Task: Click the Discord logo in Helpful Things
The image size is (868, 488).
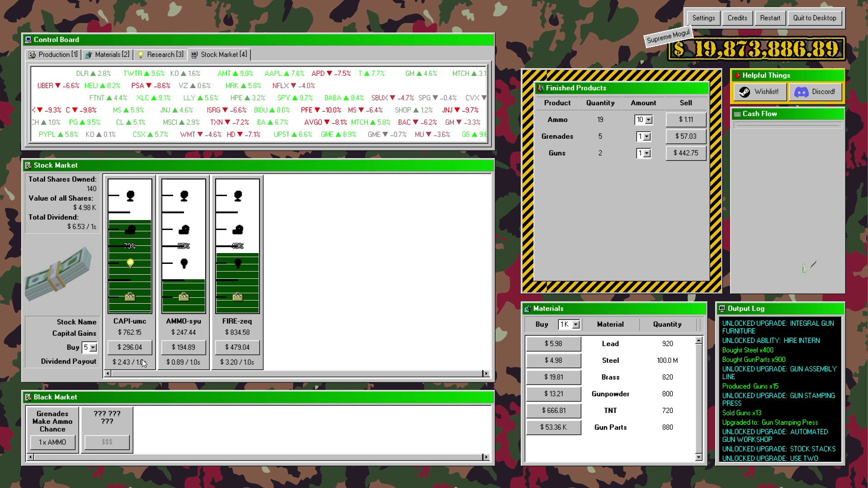Action: click(802, 92)
